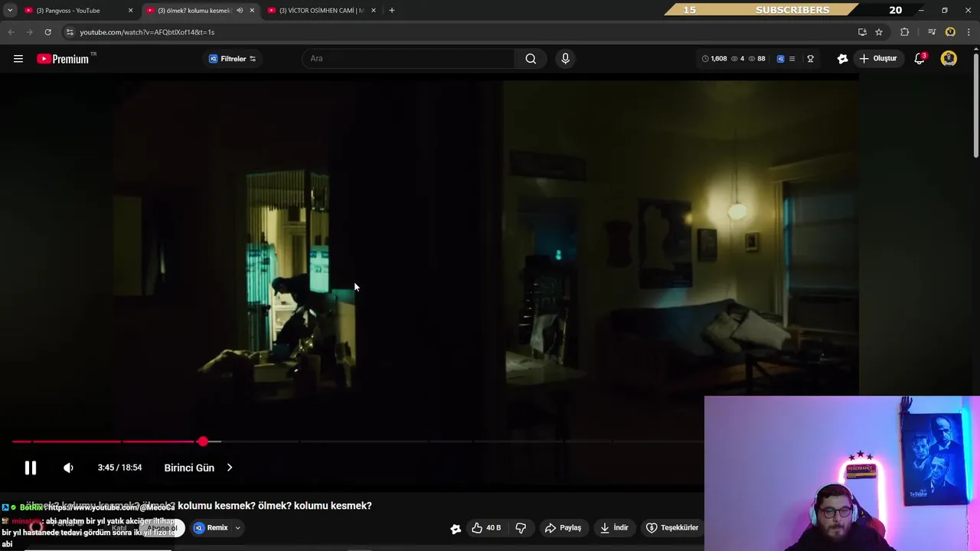Go to YouTube Premium home logo

[x=65, y=59]
